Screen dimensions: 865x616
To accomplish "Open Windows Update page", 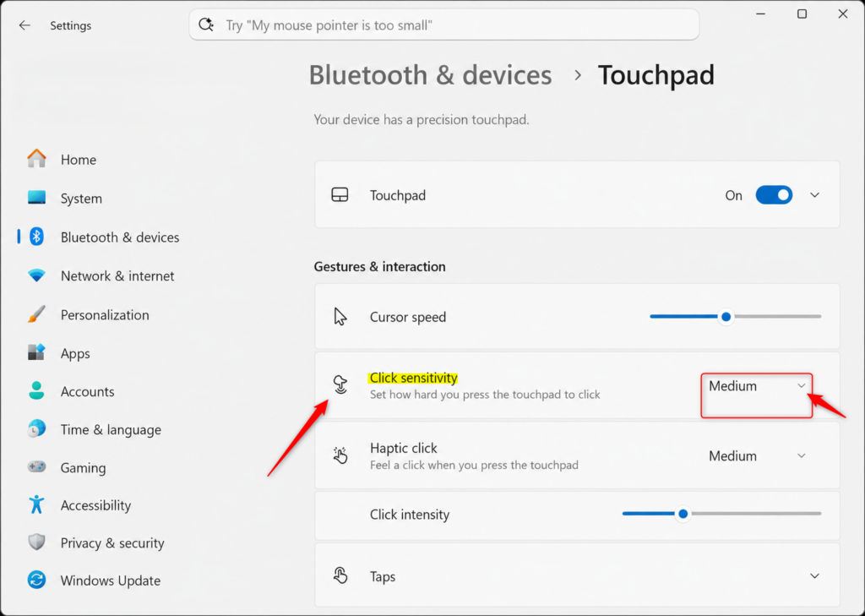I will tap(111, 581).
